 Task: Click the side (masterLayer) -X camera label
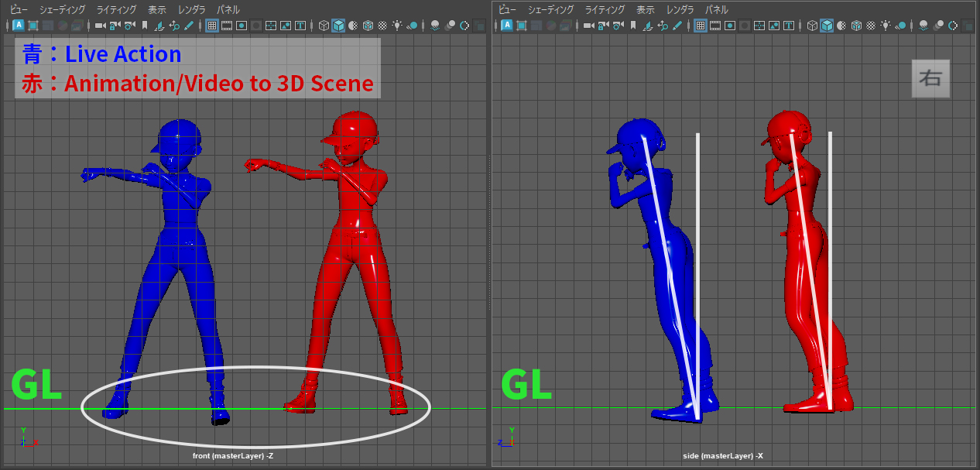point(723,456)
